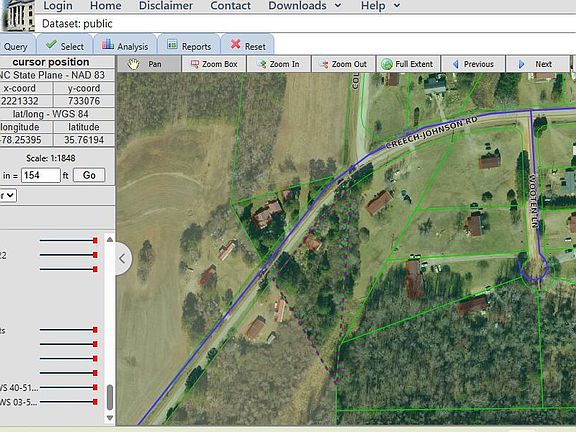Adjust the WS 40-51 layer opacity slider
The width and height of the screenshot is (576, 432).
68,387
